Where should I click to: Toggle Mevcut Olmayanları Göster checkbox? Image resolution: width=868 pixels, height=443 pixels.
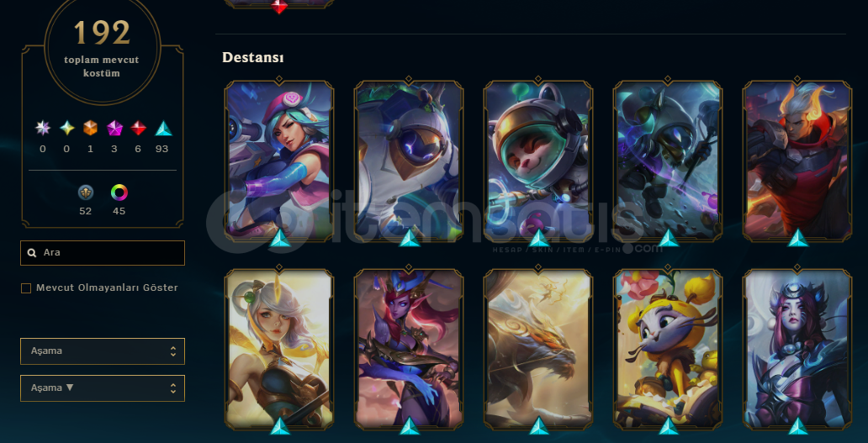click(25, 288)
